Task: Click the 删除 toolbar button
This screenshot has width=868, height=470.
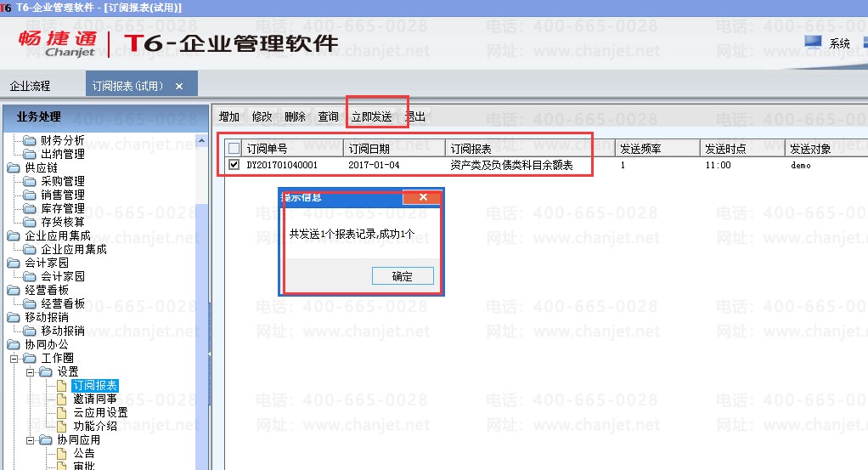Action: [295, 116]
